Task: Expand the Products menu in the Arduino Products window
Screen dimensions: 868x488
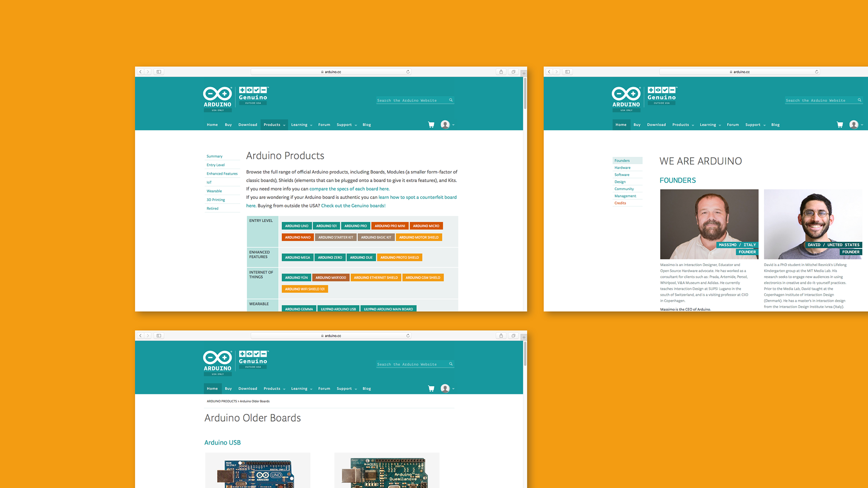Action: (274, 125)
